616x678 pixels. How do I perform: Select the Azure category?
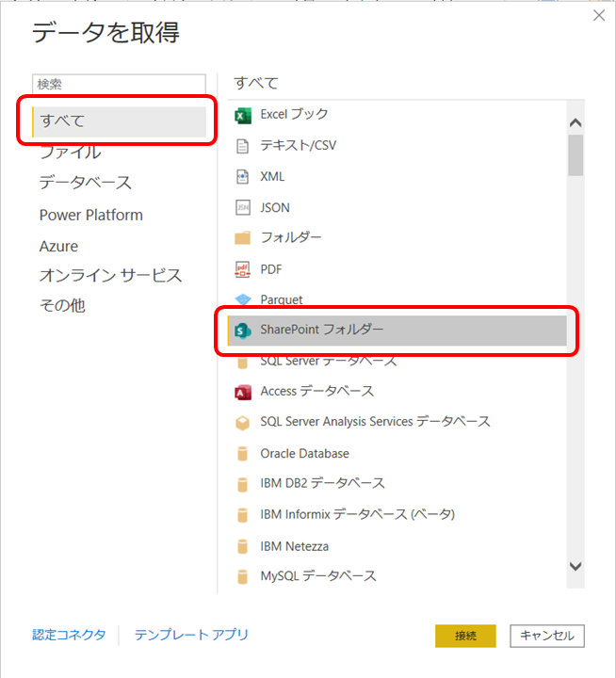point(58,246)
